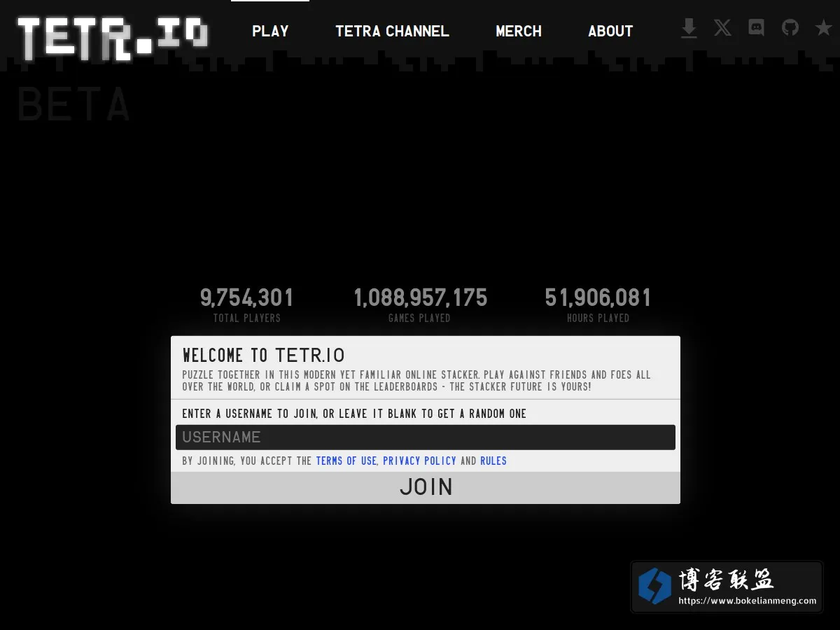Click the 9,754,301 total players value
Image resolution: width=840 pixels, height=630 pixels.
click(247, 298)
